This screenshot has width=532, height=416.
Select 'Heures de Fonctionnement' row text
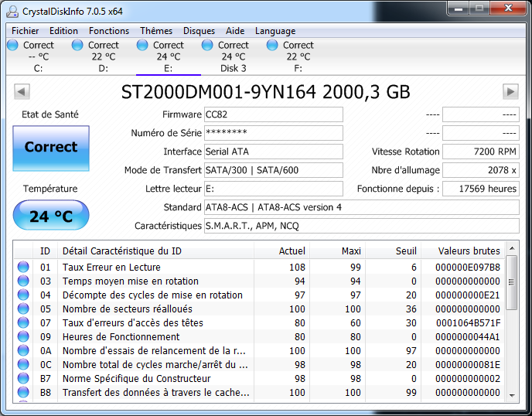pos(121,337)
